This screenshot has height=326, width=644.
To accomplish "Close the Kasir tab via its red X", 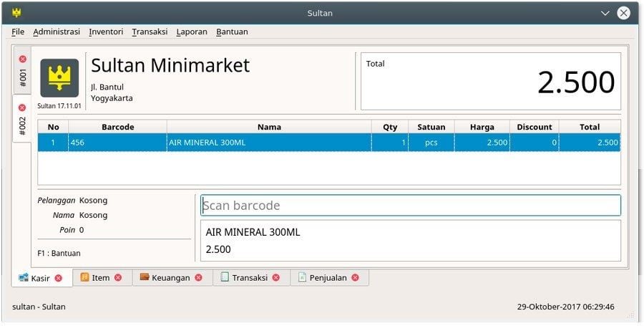I will tap(59, 278).
